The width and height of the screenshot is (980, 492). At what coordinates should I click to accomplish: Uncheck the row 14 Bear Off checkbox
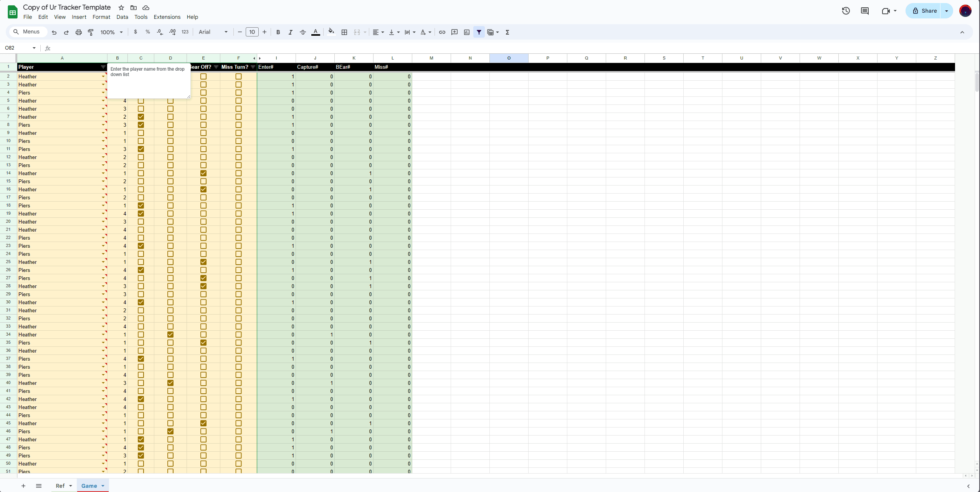[203, 173]
